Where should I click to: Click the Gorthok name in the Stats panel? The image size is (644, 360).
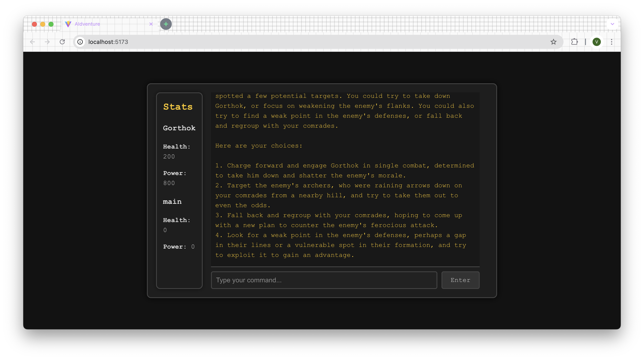click(x=179, y=128)
